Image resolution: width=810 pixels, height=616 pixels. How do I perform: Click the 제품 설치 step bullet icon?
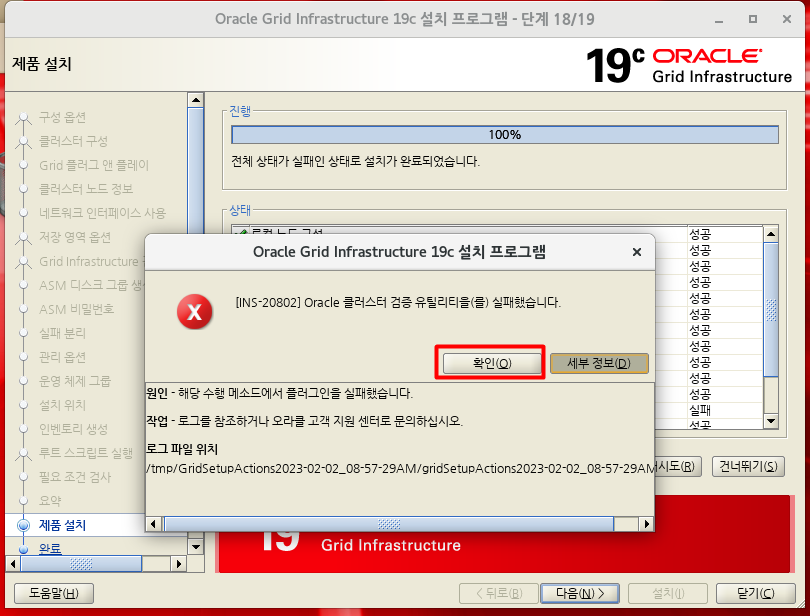point(23,525)
